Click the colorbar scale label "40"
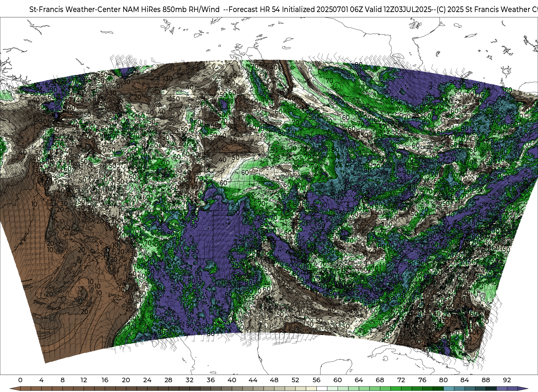Image resolution: width=538 pixels, height=392 pixels. click(x=232, y=380)
